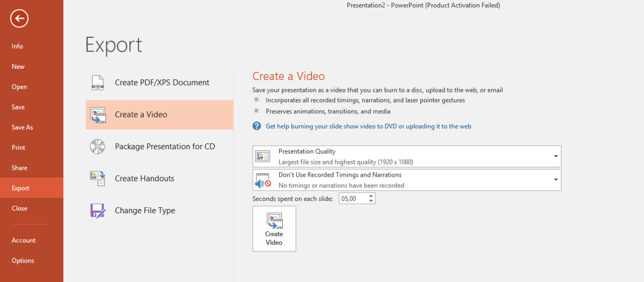Click the Create Handouts icon
The height and width of the screenshot is (282, 644).
(x=98, y=178)
